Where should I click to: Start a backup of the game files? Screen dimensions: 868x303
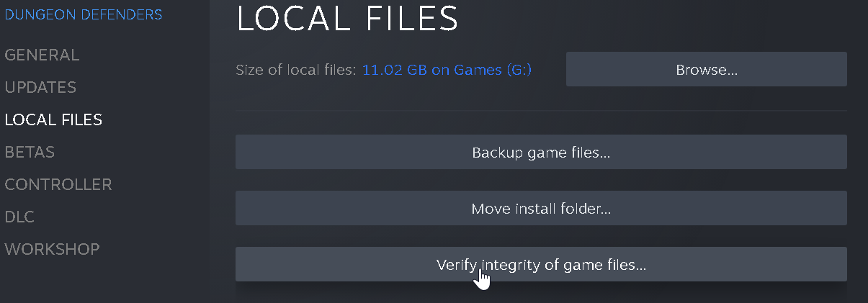pyautogui.click(x=541, y=153)
